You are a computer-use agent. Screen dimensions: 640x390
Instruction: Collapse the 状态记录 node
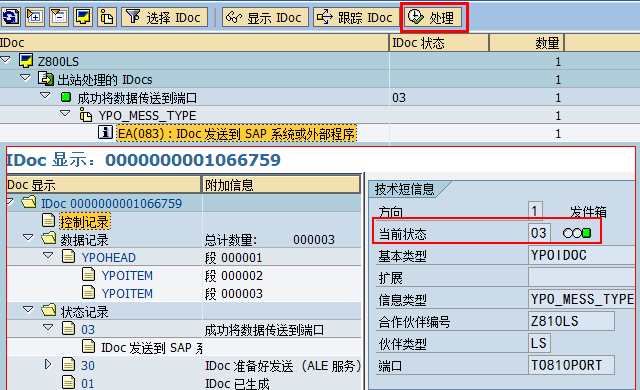[x=28, y=310]
